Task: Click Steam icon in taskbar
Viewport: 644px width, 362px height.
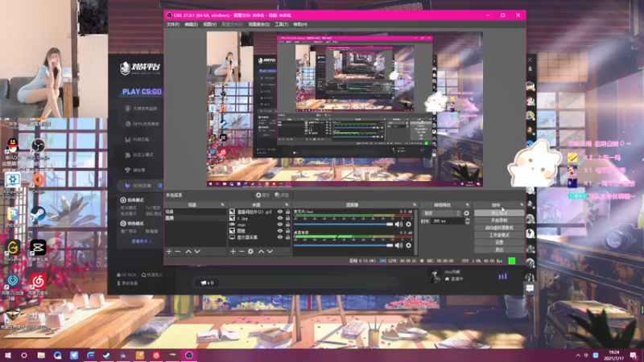Action: [107, 355]
